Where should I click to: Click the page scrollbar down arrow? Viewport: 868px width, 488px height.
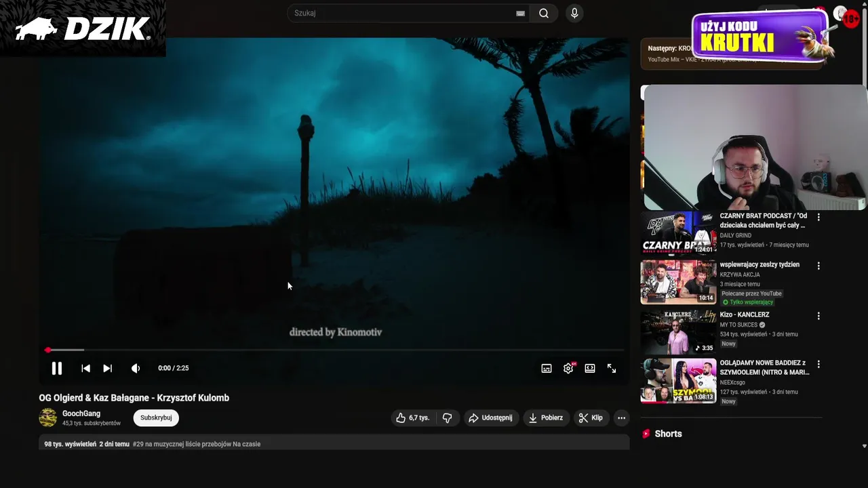coord(864,446)
